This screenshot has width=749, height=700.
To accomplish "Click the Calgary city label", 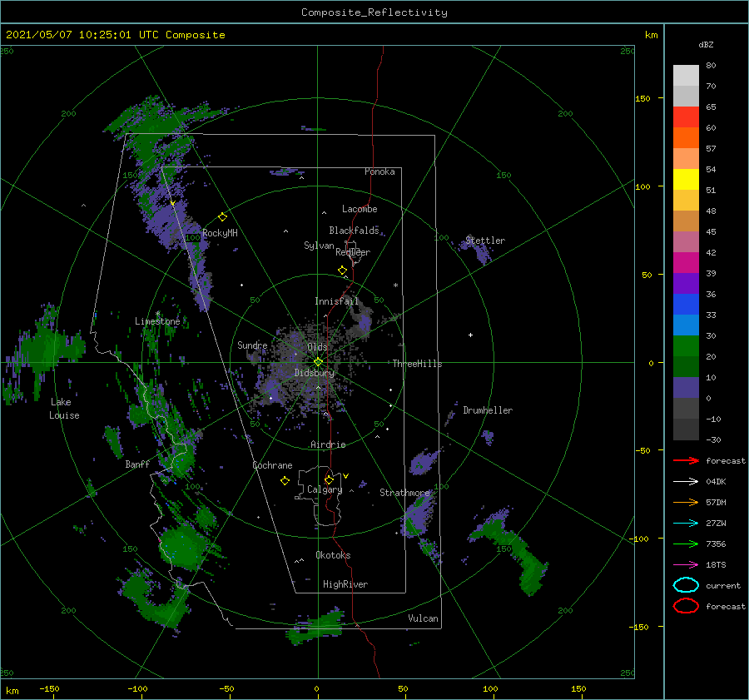I will [325, 489].
